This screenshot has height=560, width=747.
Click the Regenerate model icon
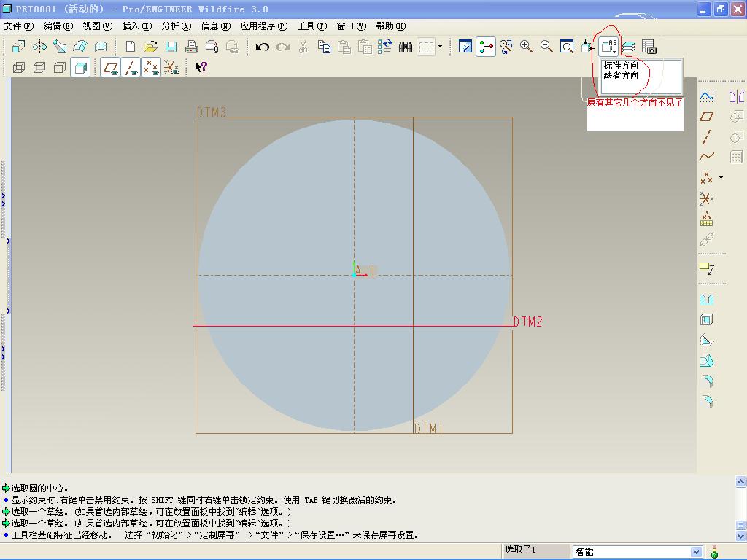(385, 47)
